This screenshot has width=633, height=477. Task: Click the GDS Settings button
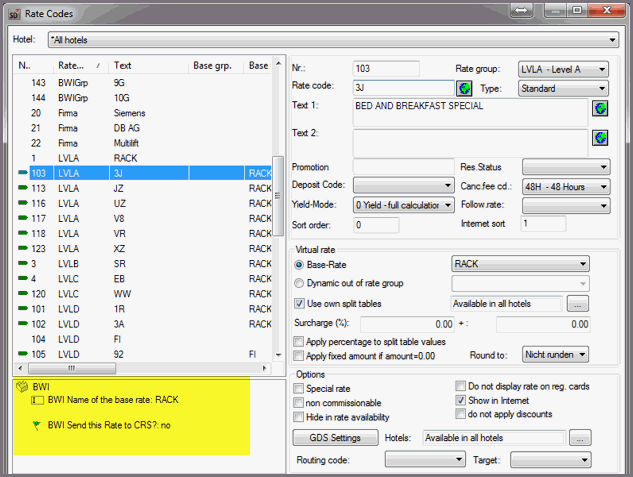pyautogui.click(x=335, y=438)
